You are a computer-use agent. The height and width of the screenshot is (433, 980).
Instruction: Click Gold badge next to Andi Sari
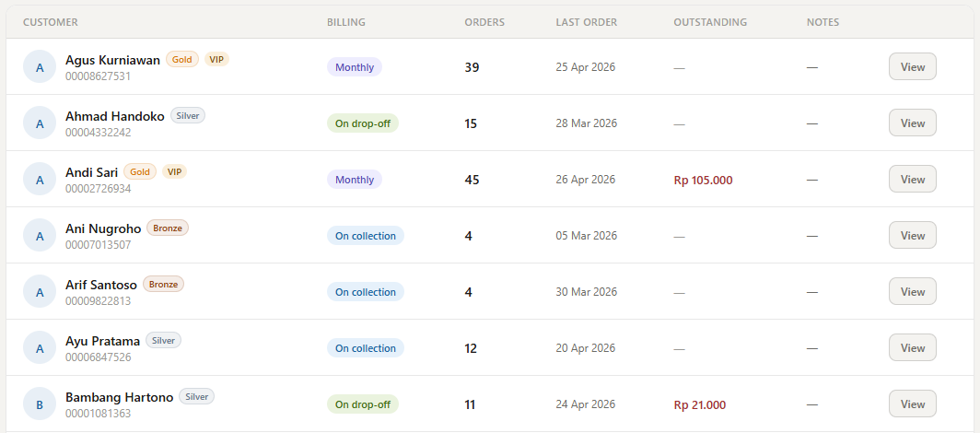(140, 172)
